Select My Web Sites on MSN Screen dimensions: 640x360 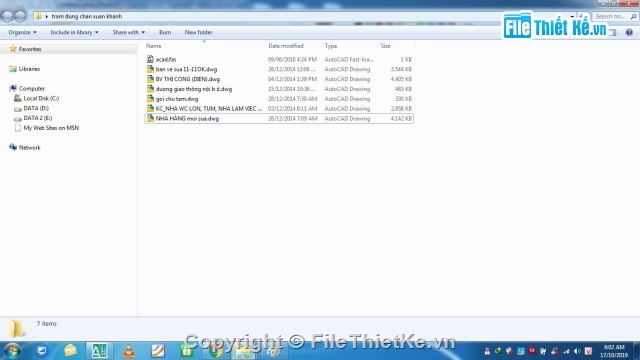pos(51,128)
